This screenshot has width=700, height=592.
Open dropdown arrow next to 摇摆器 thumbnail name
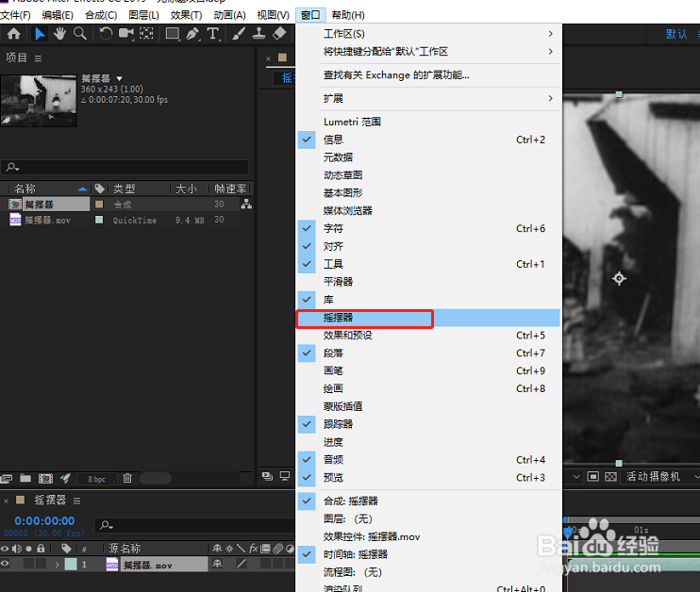(x=119, y=78)
